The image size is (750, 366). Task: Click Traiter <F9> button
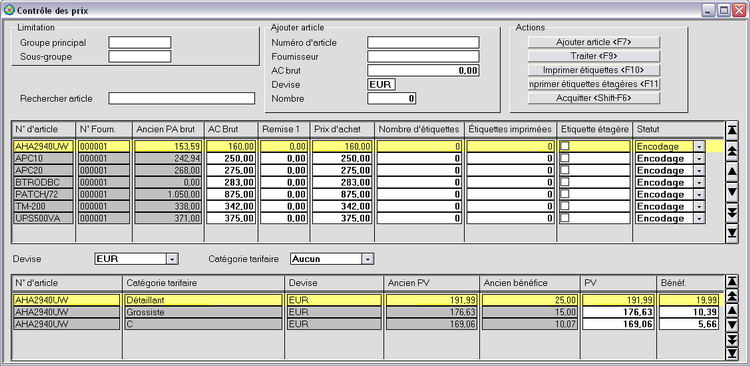(x=594, y=56)
